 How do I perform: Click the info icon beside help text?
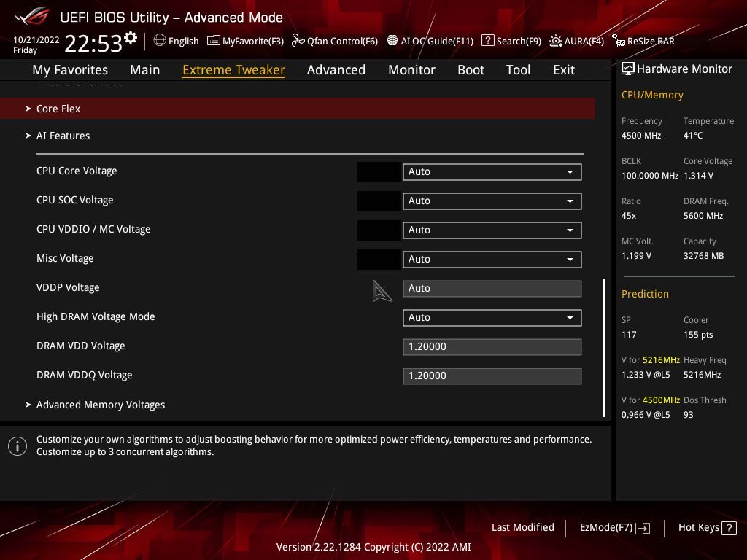(x=18, y=446)
